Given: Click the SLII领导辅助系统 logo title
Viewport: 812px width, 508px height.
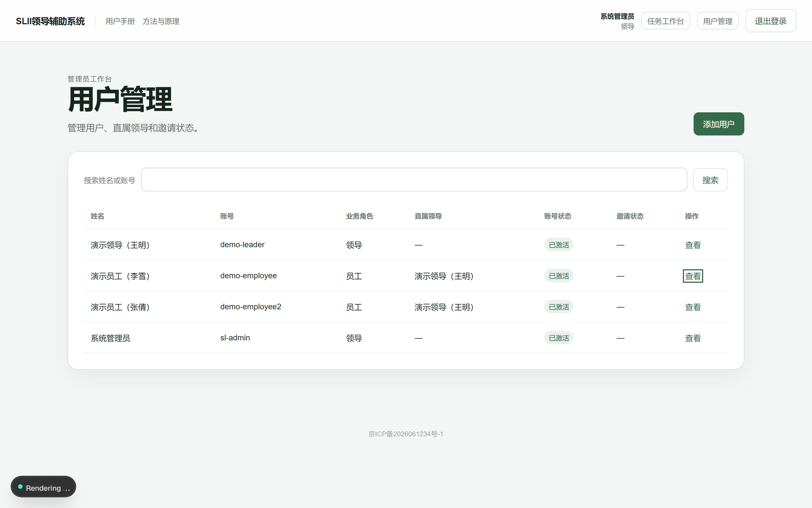Looking at the screenshot, I should (x=50, y=21).
